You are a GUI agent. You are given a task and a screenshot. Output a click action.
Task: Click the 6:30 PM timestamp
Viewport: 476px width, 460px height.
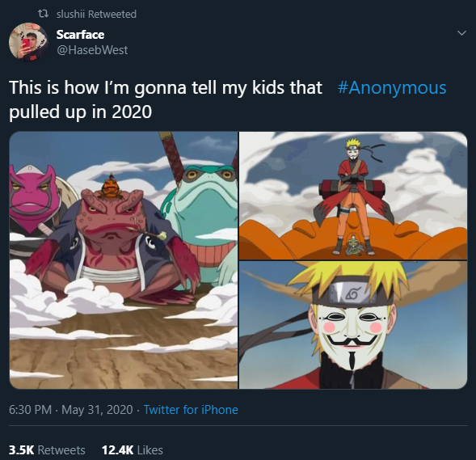(31, 410)
